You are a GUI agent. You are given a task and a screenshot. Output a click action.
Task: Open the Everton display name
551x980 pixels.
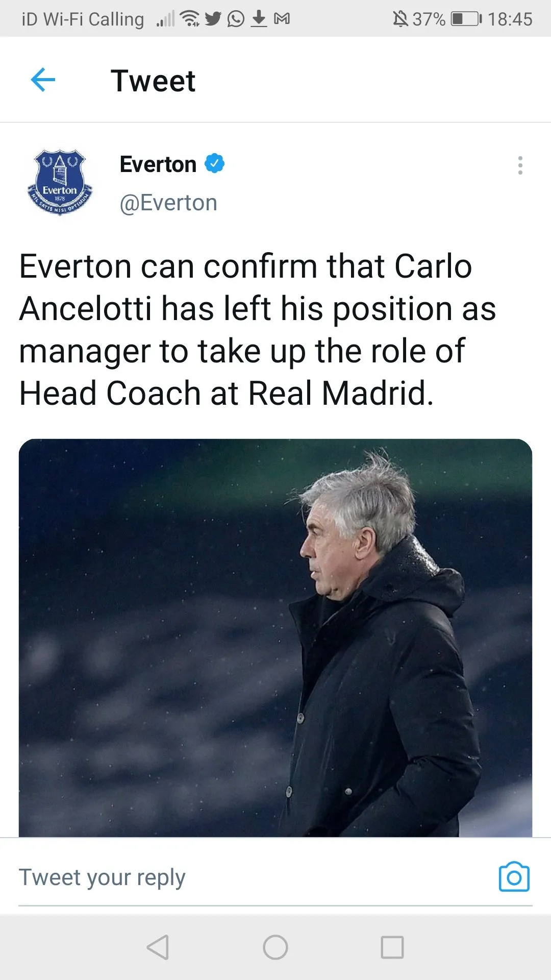coord(158,164)
